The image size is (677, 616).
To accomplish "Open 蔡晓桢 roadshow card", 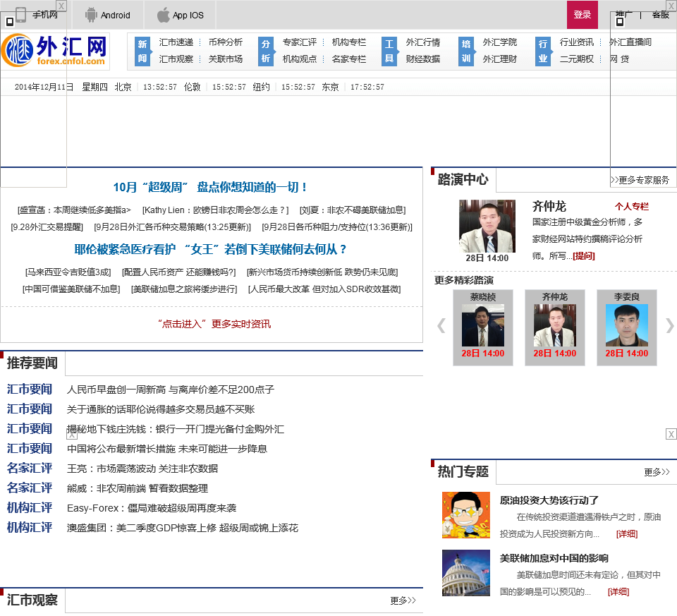I will (x=482, y=328).
